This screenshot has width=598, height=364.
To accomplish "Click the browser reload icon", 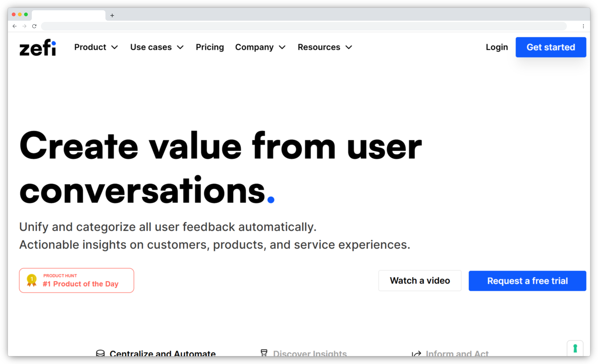I will click(x=34, y=26).
